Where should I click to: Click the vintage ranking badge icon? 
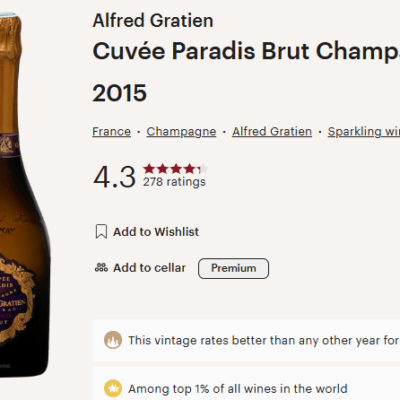(x=113, y=340)
